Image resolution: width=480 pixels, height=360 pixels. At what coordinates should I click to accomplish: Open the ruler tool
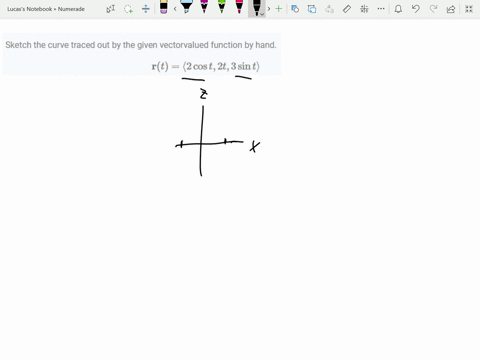click(347, 9)
